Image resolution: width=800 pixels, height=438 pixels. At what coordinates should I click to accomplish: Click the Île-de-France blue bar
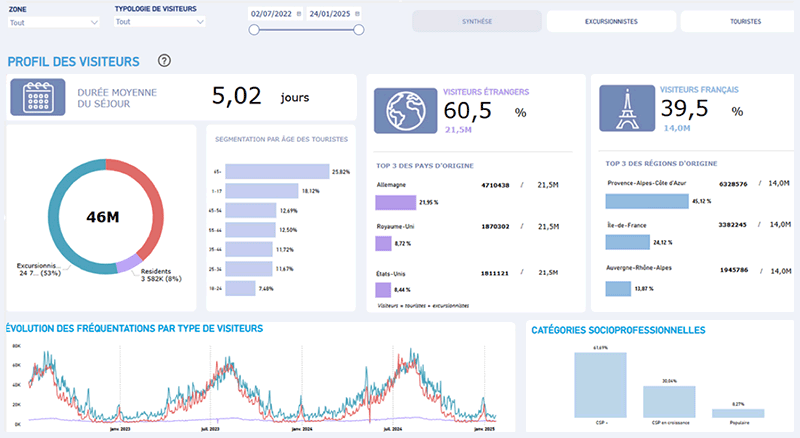pos(628,242)
